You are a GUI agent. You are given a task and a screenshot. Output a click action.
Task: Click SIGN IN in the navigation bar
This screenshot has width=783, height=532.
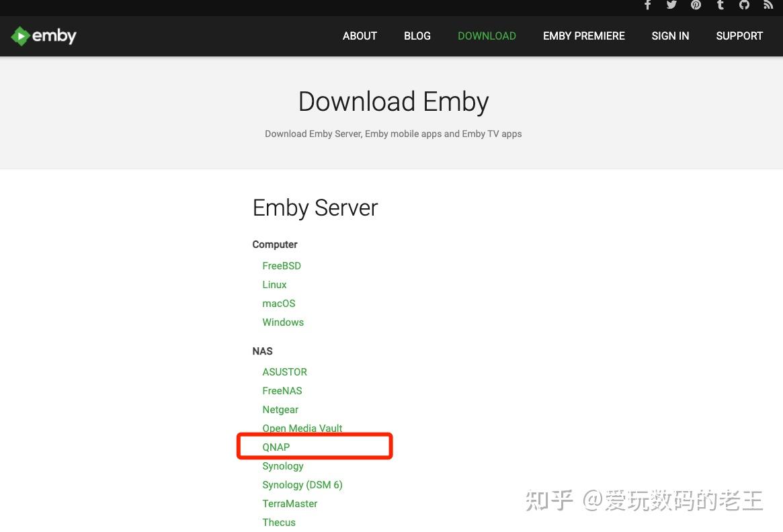pos(670,36)
